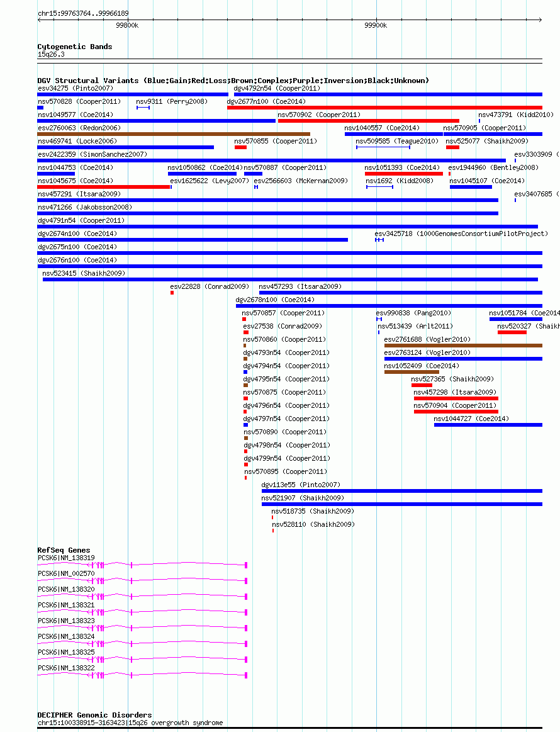Image resolution: width=560 pixels, height=732 pixels.
Task: Open nsv521907 (Shaikh2009) variant
Action: [x=303, y=498]
